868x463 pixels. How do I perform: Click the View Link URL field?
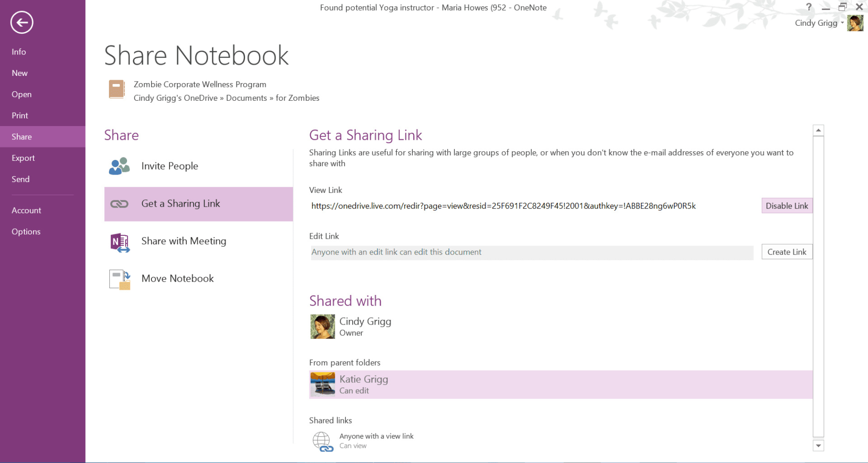504,206
